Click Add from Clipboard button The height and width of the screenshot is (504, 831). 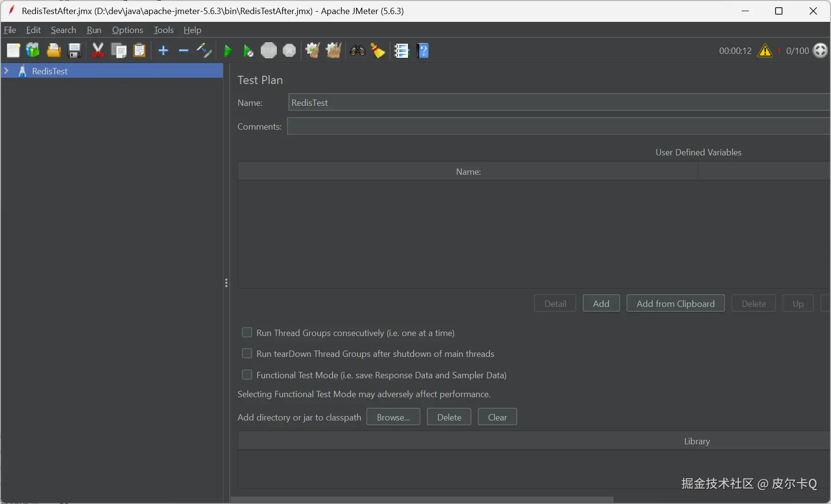pos(676,303)
